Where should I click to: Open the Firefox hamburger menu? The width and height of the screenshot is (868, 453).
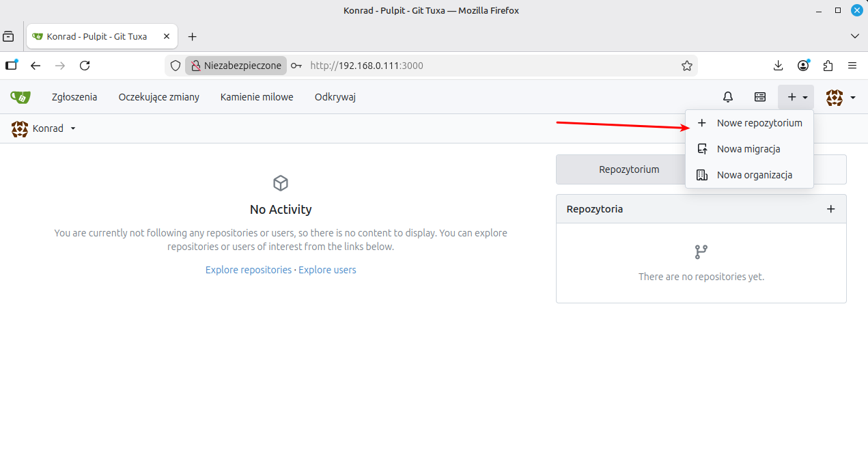(x=852, y=66)
